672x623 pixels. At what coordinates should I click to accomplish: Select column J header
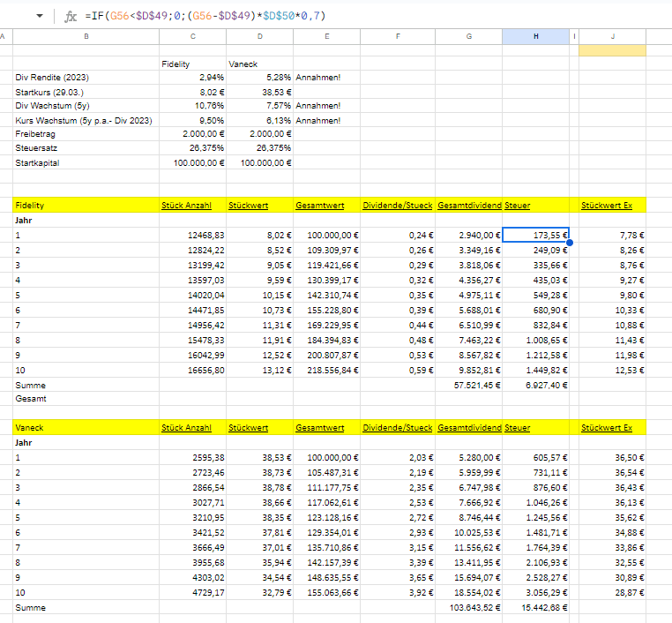612,36
